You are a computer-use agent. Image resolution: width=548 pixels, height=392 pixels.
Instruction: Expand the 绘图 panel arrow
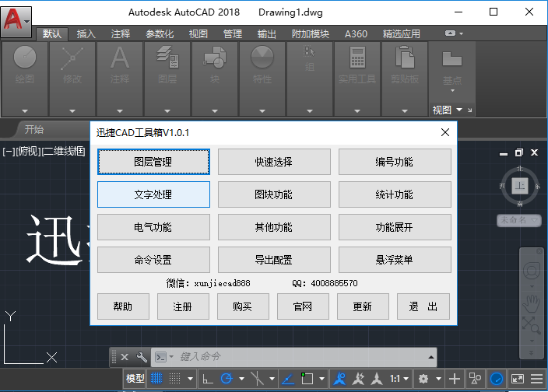[x=24, y=111]
